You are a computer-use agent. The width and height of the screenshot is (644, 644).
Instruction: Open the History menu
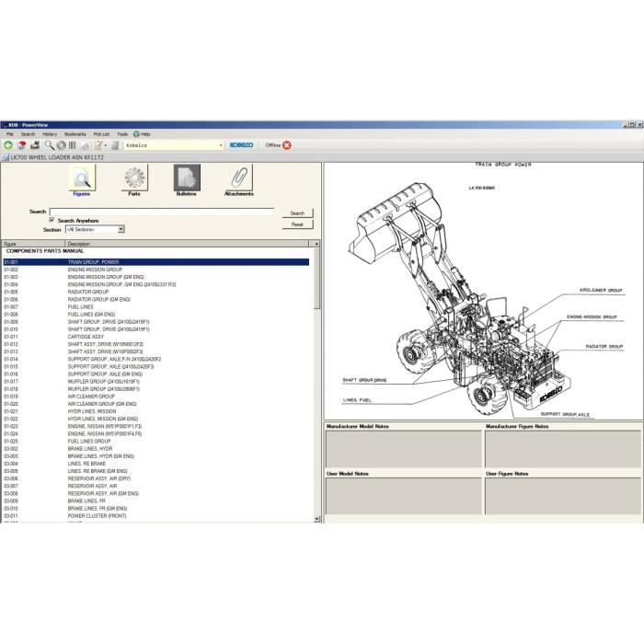50,134
